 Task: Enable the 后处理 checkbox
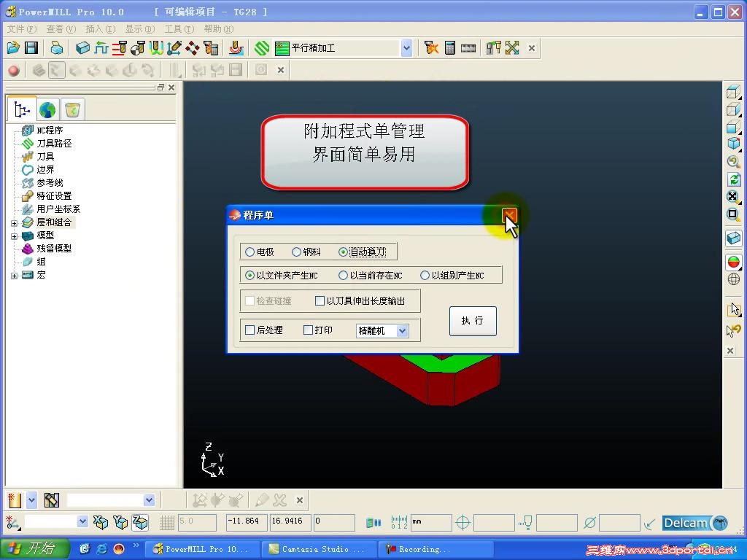point(249,330)
